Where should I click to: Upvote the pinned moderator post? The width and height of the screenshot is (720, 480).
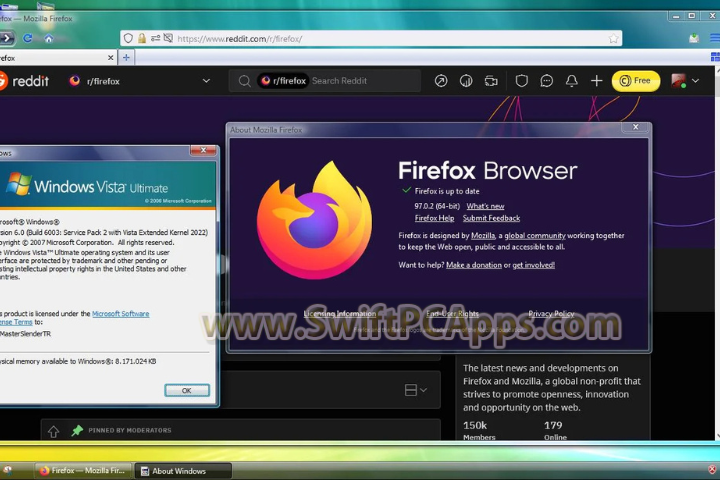pyautogui.click(x=53, y=431)
